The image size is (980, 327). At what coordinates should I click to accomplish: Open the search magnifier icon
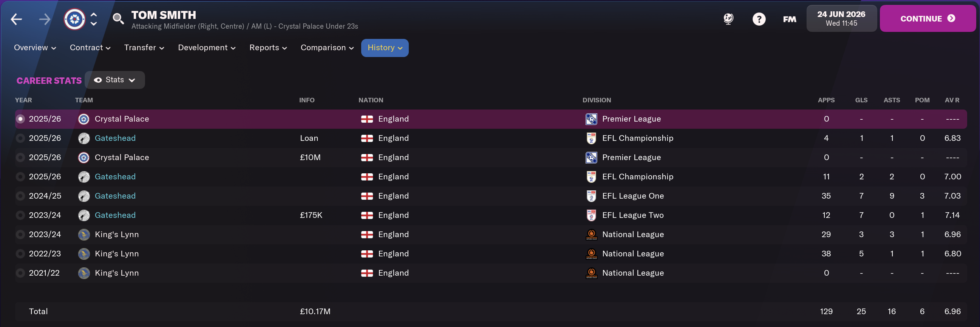pos(118,18)
